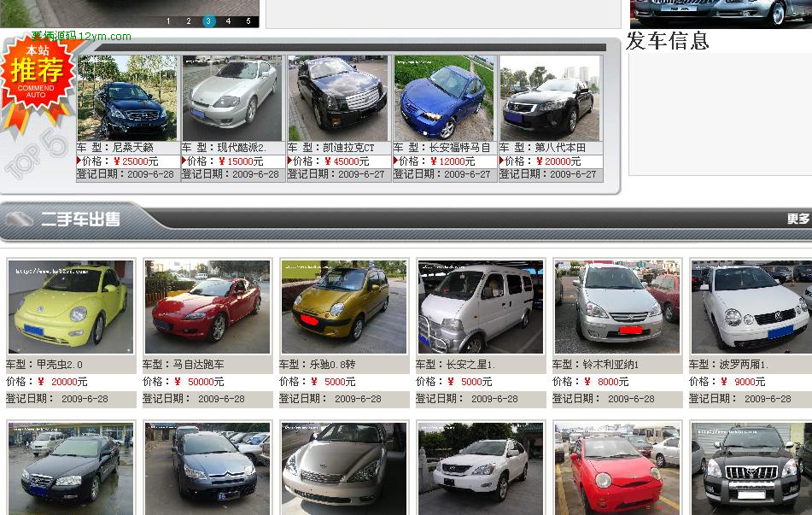
Task: Open the 第八代本田 recommended car photo
Action: (x=550, y=98)
